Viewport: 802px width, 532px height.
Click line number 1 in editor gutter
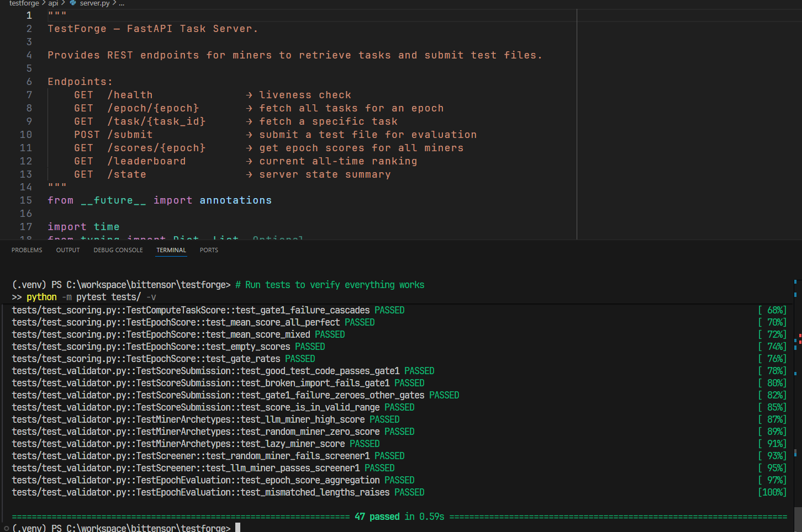tap(29, 15)
